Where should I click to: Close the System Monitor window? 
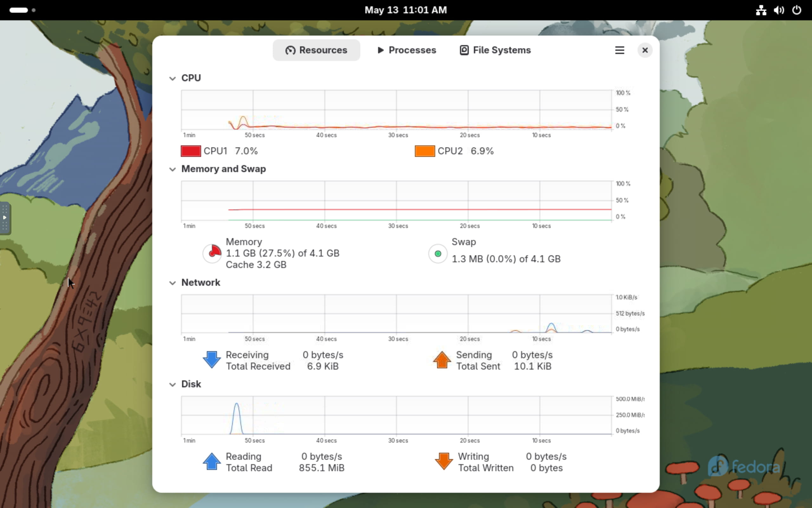[x=645, y=50]
